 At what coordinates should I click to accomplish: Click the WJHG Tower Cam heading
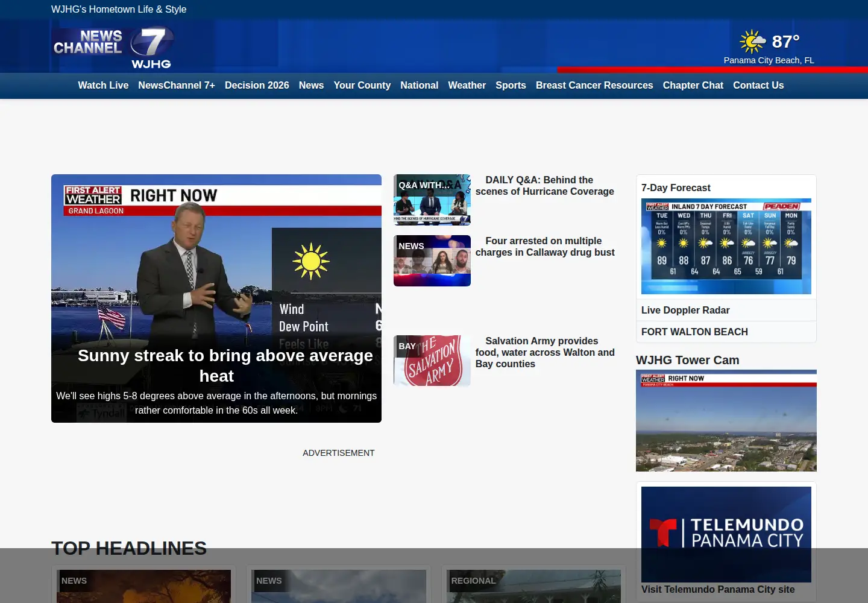pos(687,360)
